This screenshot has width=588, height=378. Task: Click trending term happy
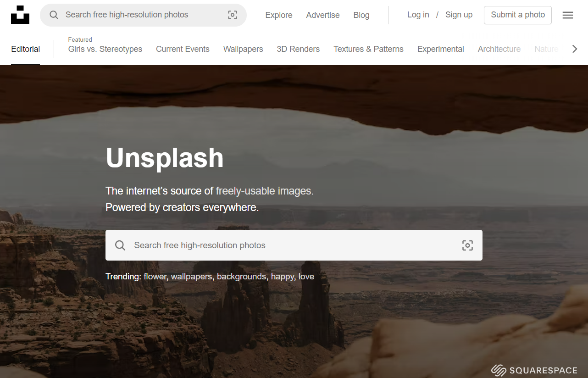coord(283,277)
